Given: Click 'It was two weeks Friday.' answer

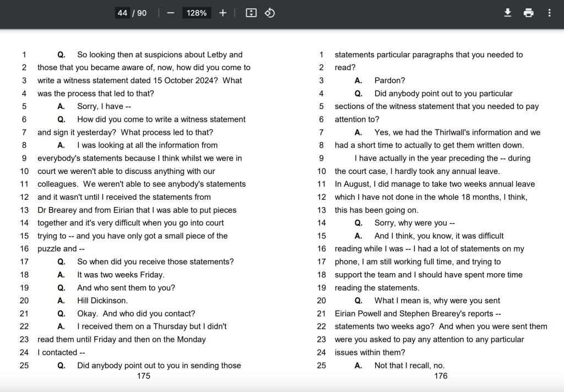Looking at the screenshot, I should (x=121, y=275).
